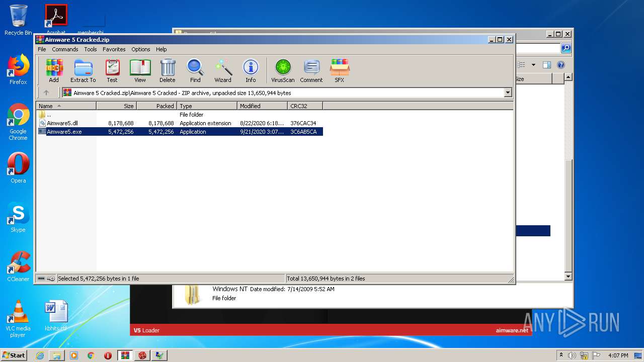Viewport: 644px width, 362px height.
Task: Click the taskbar clock 4:07 PM
Action: (x=618, y=355)
